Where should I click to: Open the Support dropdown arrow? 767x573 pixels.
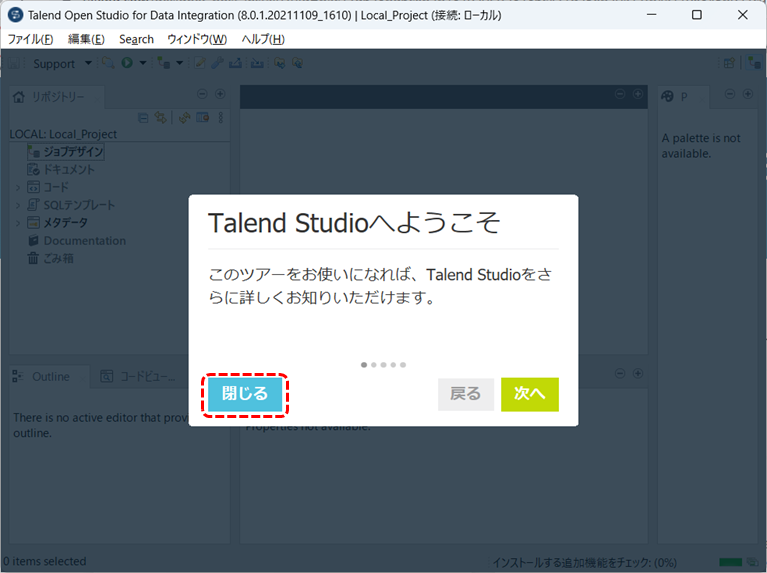pyautogui.click(x=88, y=63)
